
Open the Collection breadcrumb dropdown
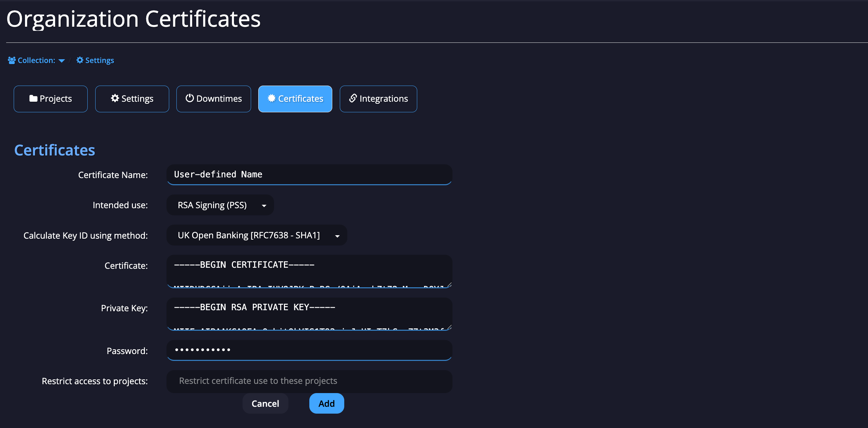click(62, 61)
